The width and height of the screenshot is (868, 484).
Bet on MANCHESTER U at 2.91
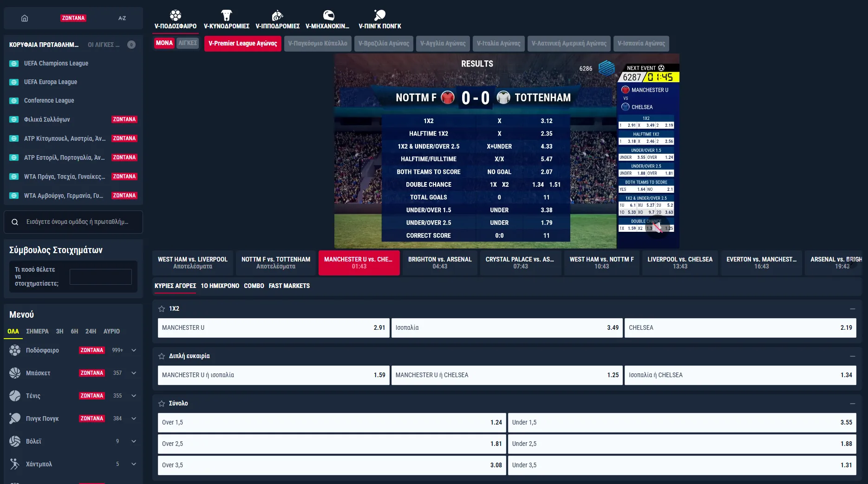pyautogui.click(x=274, y=328)
